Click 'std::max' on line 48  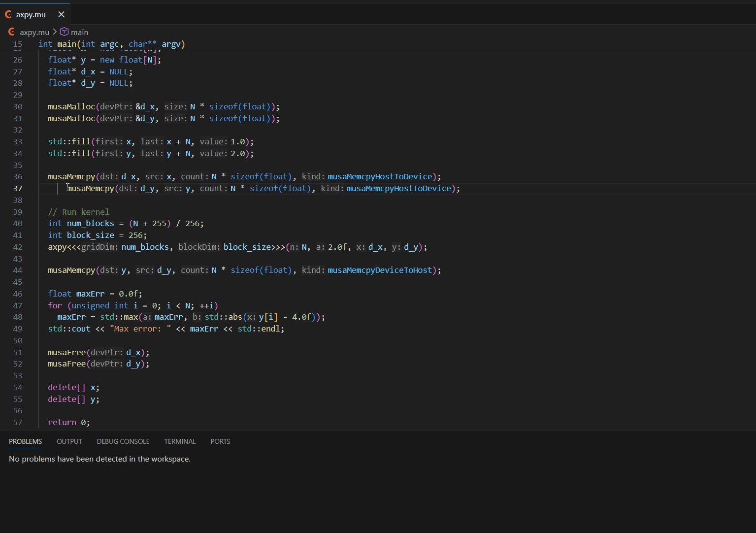pos(119,317)
